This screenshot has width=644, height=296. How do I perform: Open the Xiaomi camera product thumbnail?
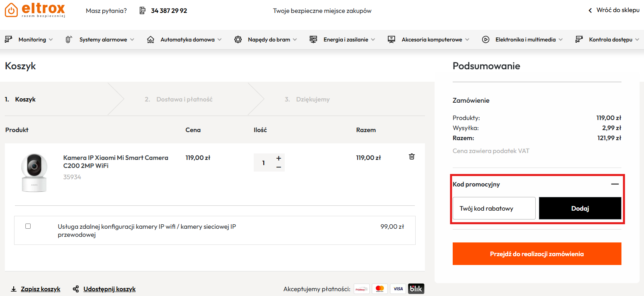pyautogui.click(x=34, y=172)
